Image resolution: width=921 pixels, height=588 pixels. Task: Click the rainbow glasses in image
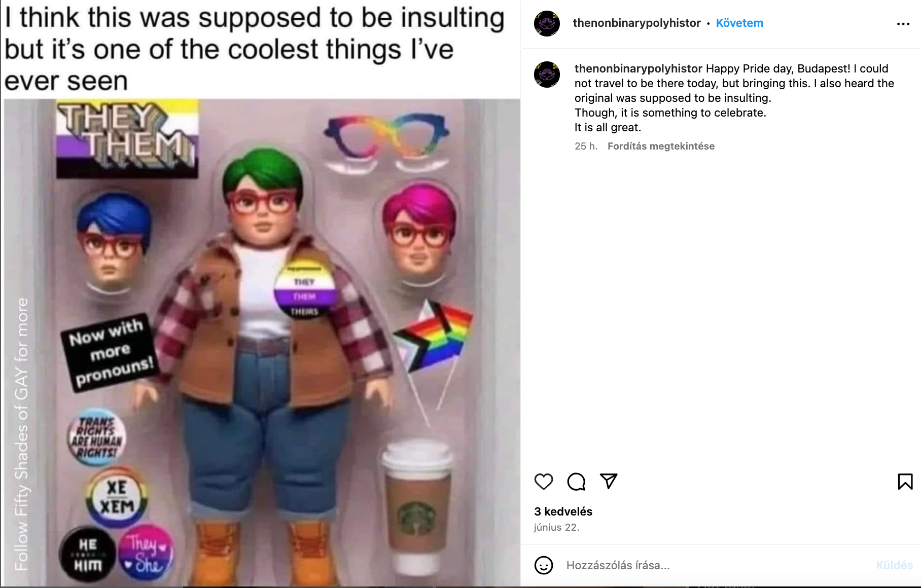click(x=386, y=135)
